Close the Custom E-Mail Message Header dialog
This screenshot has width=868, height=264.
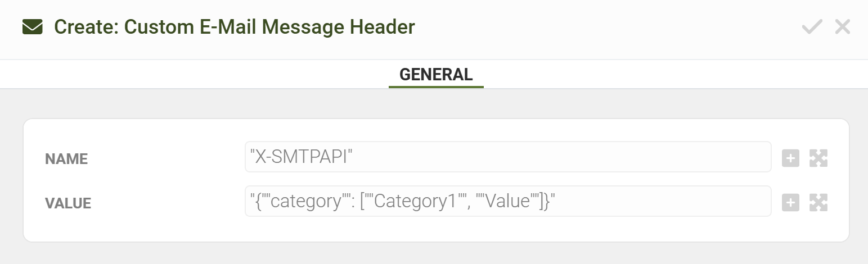(842, 27)
